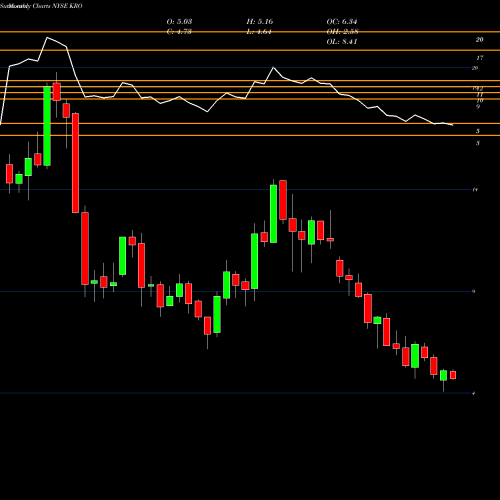Select the close value C: 4.73
This screenshot has width=500, height=500.
coord(179,32)
